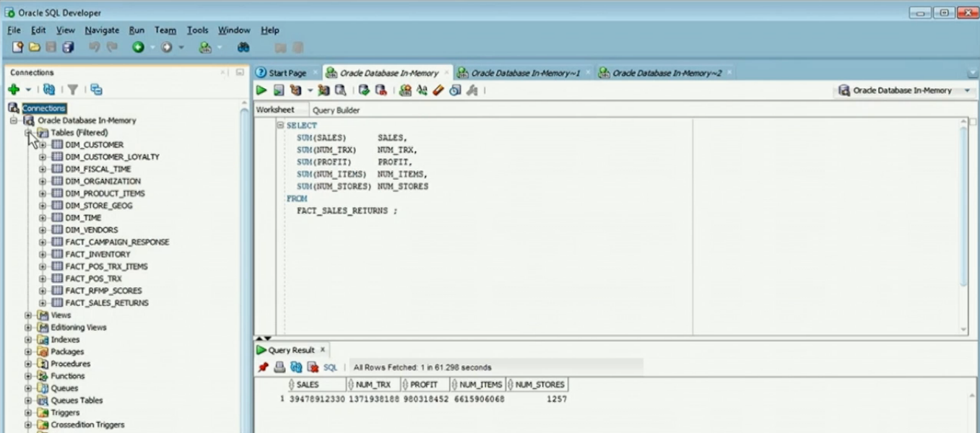Open the SQL Worksheet toolbar icon
The height and width of the screenshot is (433, 980).
pos(205,48)
